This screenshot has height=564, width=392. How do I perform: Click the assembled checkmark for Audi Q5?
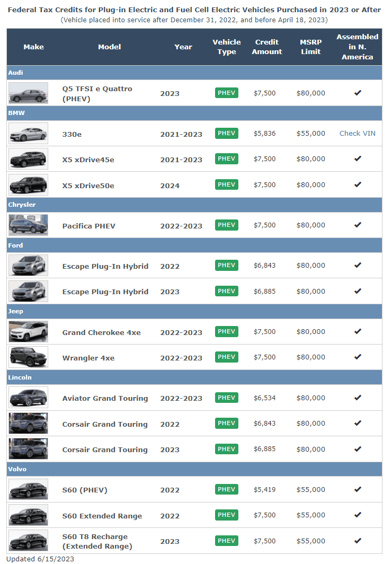point(358,93)
